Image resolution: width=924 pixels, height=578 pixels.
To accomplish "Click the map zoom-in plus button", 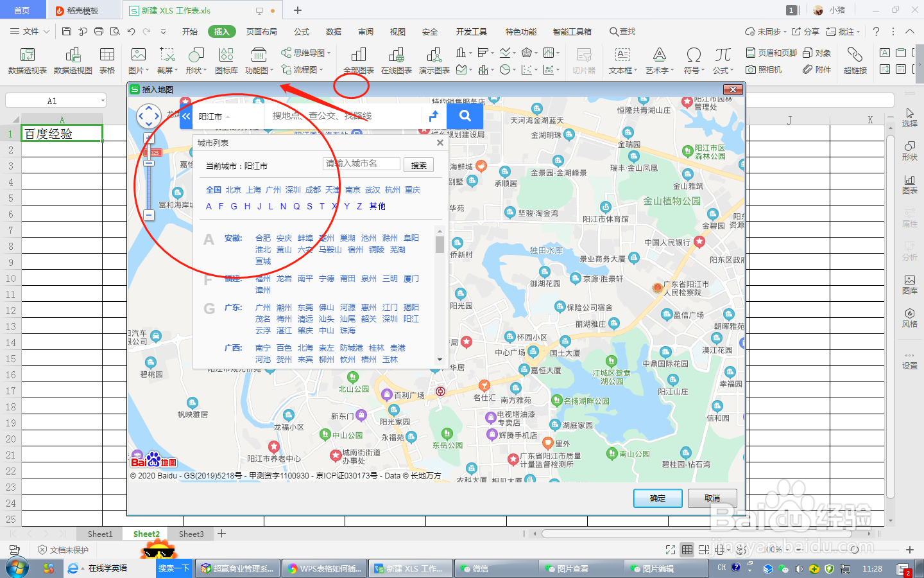I will click(x=149, y=139).
